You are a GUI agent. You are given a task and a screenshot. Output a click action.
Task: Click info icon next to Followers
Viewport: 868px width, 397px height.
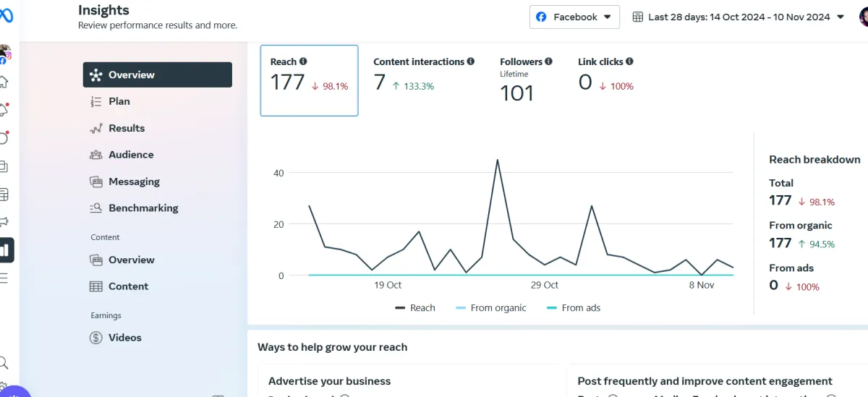click(549, 61)
